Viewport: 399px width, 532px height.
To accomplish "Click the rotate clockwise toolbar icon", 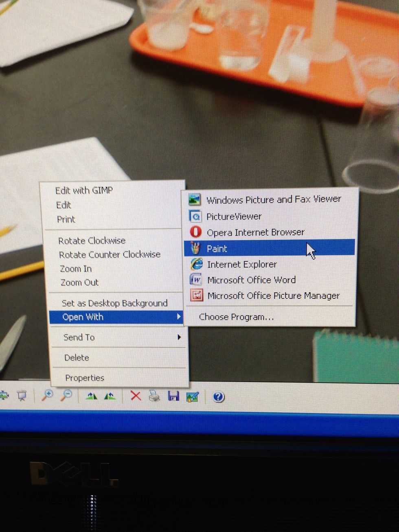I will pos(92,396).
